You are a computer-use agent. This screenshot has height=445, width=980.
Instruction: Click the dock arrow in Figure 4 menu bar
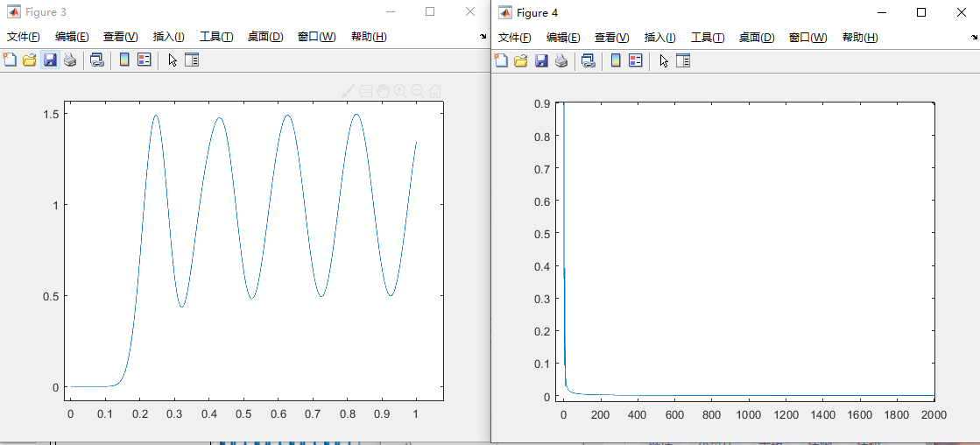pyautogui.click(x=975, y=38)
